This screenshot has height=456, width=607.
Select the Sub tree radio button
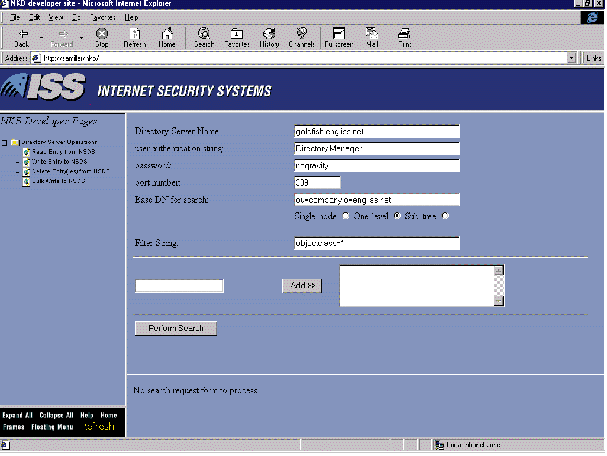[446, 215]
